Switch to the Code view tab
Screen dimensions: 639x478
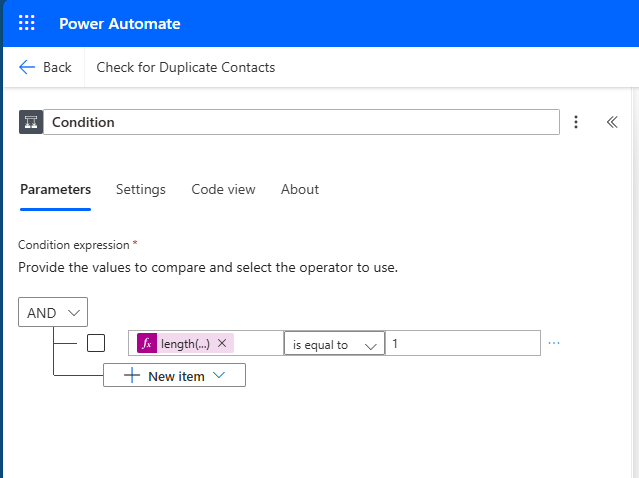click(x=223, y=189)
